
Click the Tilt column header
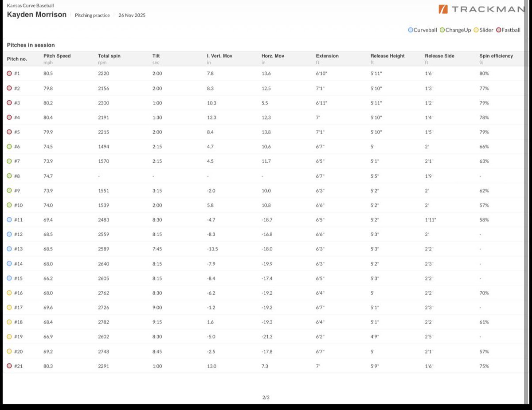(x=156, y=56)
